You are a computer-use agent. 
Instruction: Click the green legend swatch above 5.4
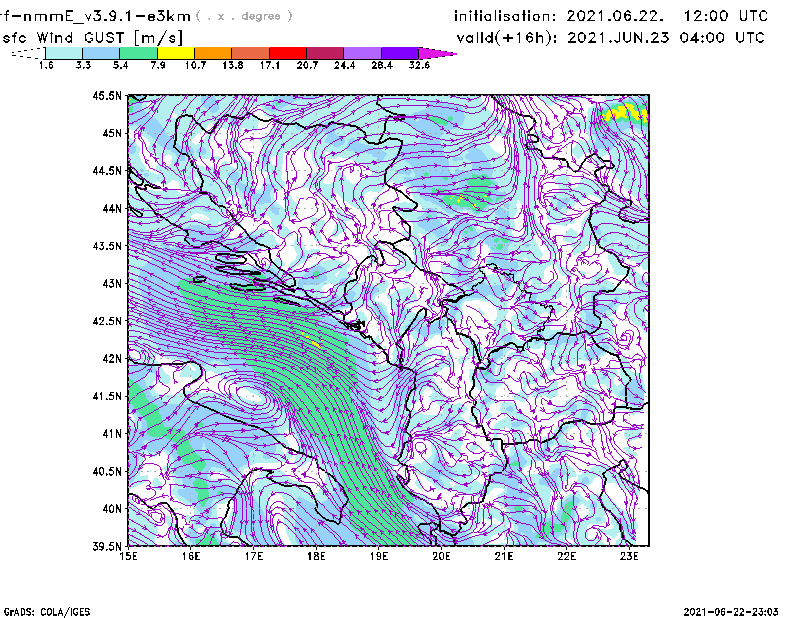(138, 53)
